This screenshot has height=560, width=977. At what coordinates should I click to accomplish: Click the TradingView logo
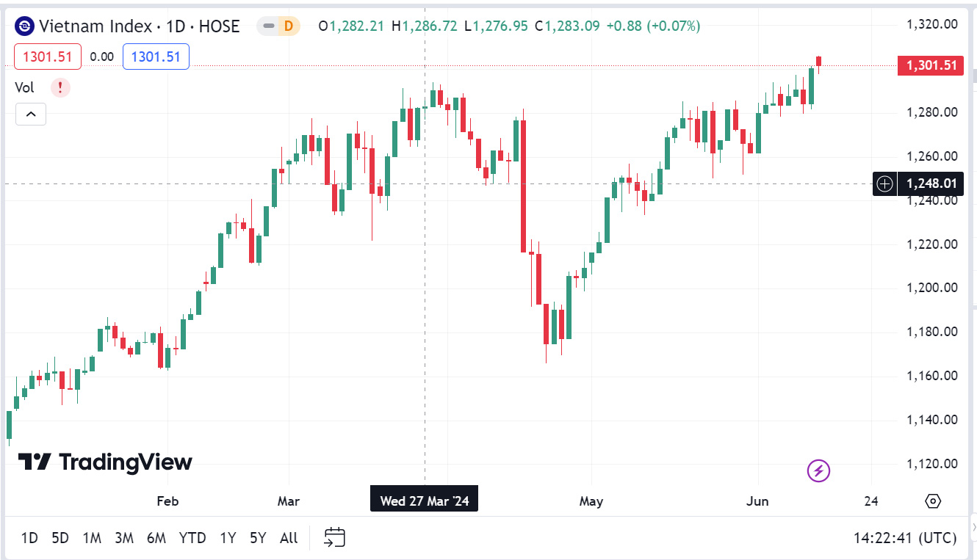pos(105,462)
